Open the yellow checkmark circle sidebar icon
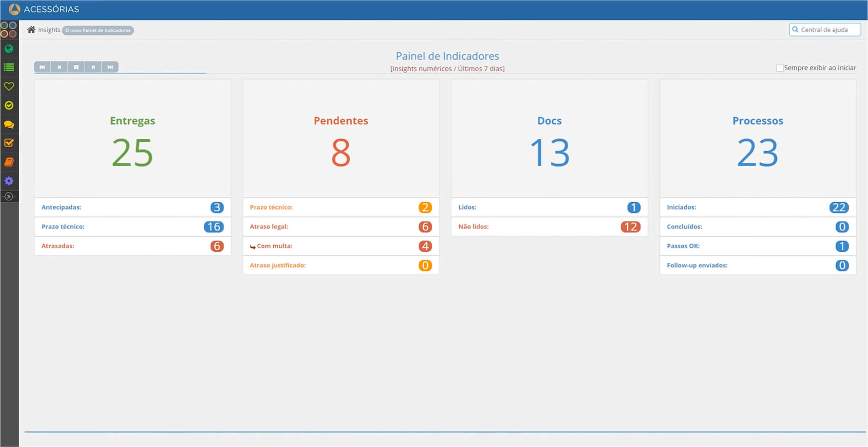This screenshot has height=447, width=868. pos(9,106)
